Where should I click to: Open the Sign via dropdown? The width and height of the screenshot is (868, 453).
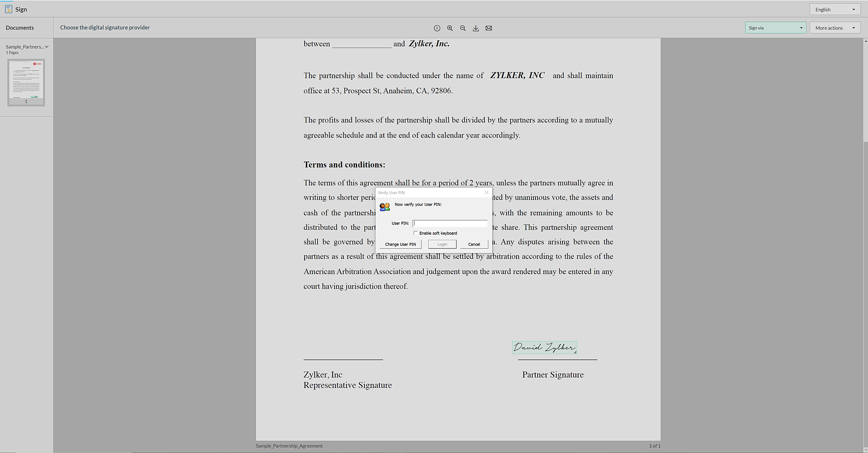pos(776,28)
